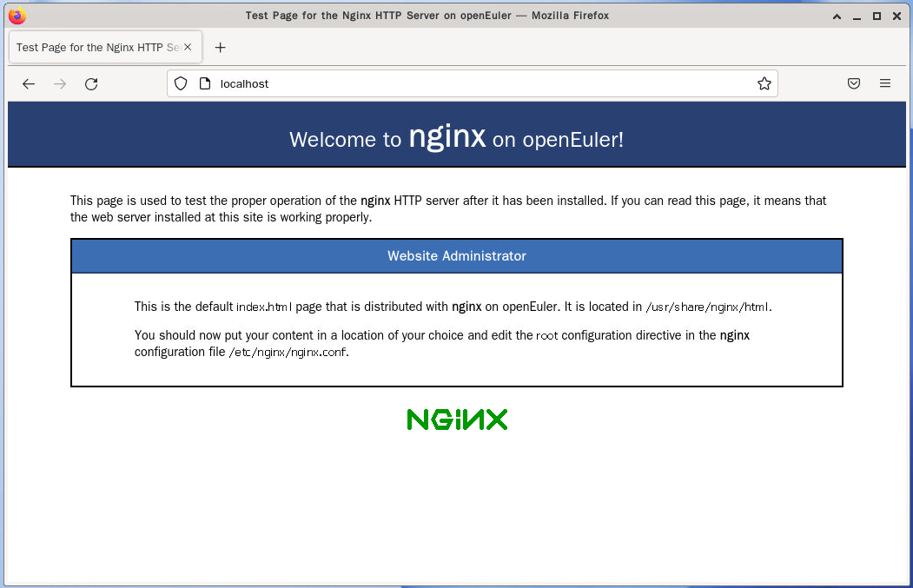Maximize the Firefox window
This screenshot has height=588, width=913.
click(877, 17)
